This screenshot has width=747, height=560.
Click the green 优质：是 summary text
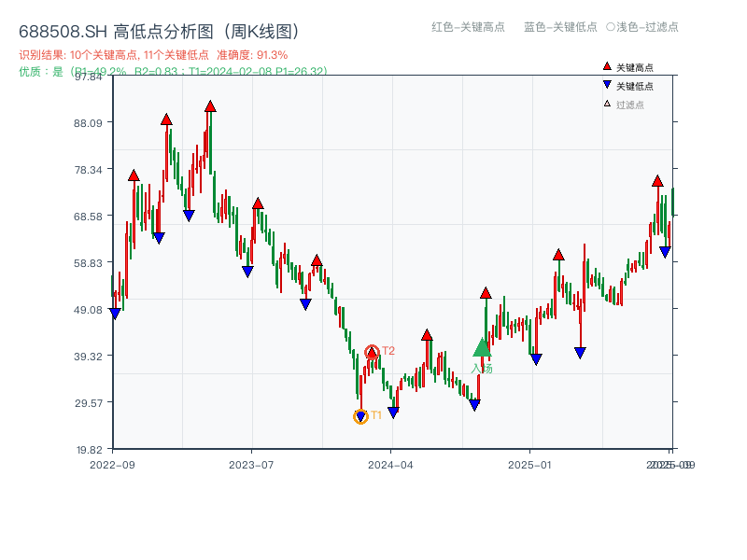pyautogui.click(x=42, y=70)
